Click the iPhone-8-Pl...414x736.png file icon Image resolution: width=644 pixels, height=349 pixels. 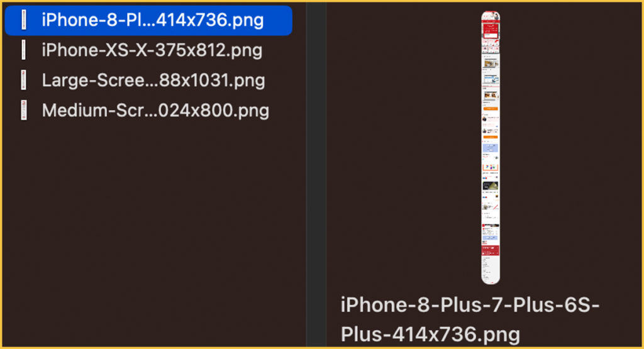(x=24, y=19)
